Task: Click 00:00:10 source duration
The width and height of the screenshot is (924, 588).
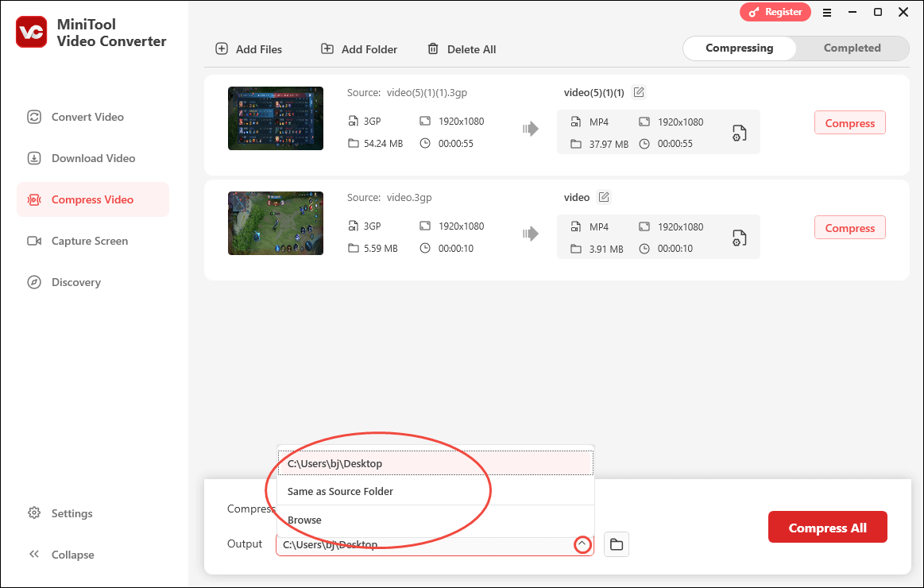Action: click(455, 248)
